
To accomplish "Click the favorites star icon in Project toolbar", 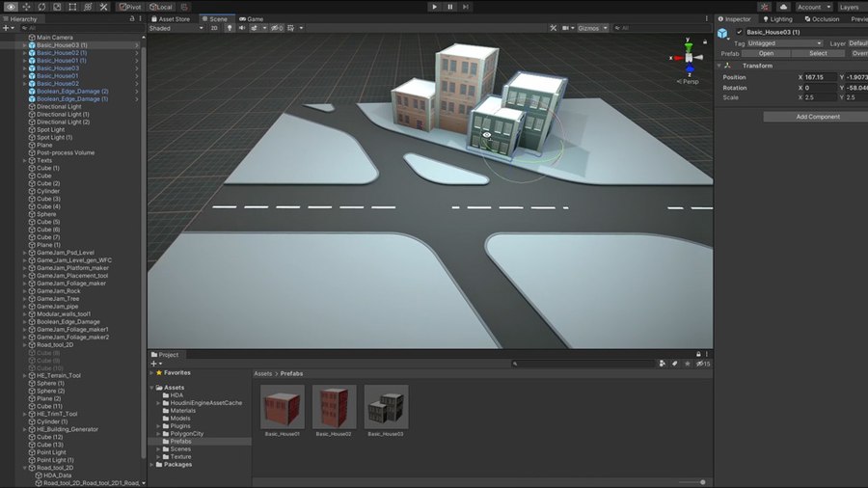I will (x=688, y=364).
